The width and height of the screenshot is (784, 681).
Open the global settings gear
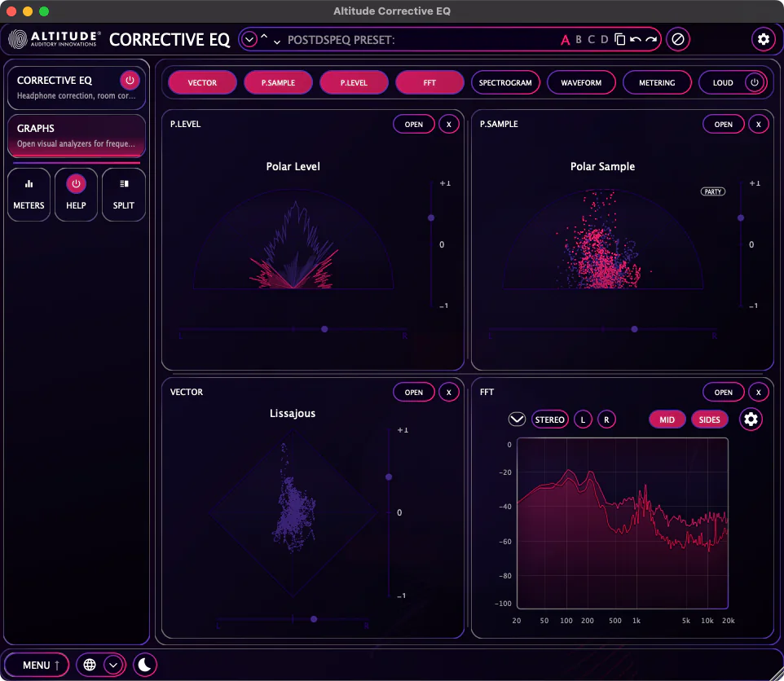763,39
